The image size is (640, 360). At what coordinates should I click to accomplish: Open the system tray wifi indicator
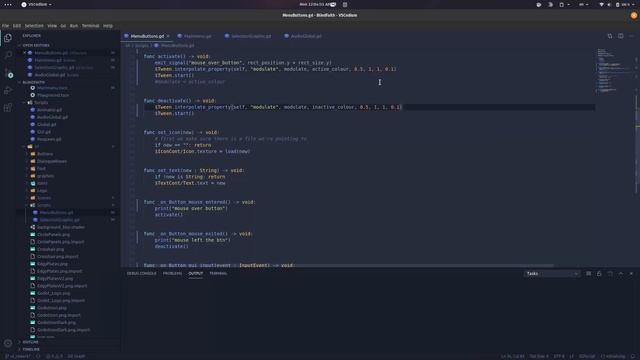(x=601, y=4)
